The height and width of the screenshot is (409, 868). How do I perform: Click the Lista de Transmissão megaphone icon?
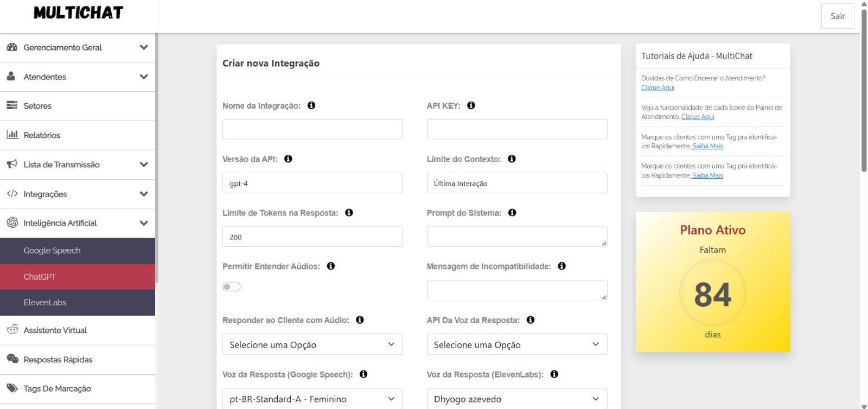click(12, 164)
